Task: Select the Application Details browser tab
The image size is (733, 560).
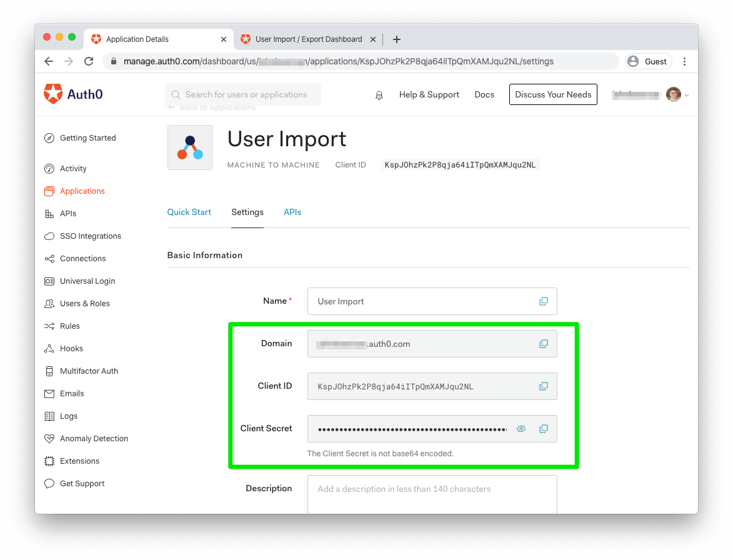Action: [x=157, y=39]
